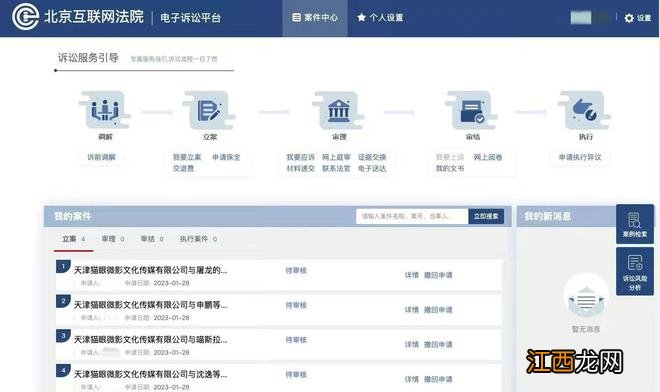The image size is (660, 392).
Task: Open 详情 for case 1
Action: (412, 275)
